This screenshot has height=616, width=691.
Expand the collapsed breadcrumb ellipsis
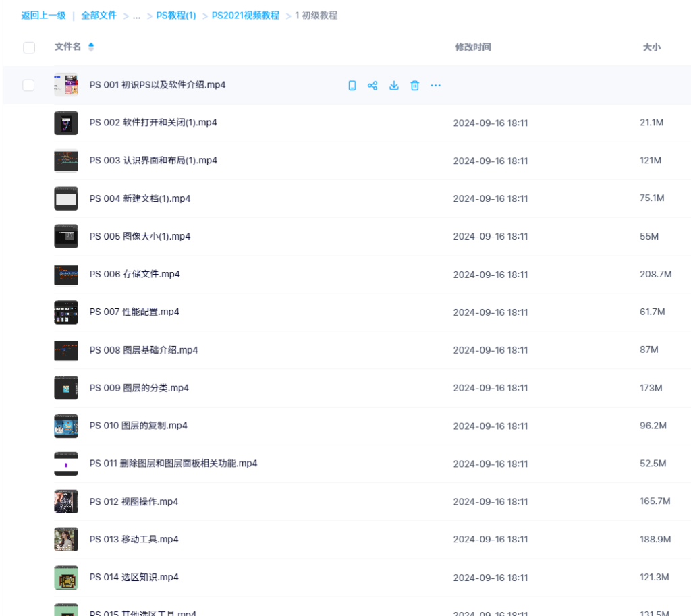[x=137, y=16]
